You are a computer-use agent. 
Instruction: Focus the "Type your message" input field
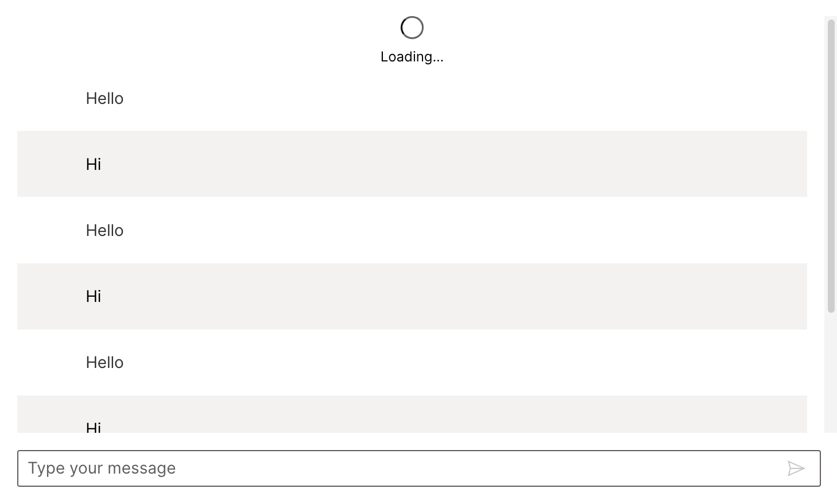(402, 468)
